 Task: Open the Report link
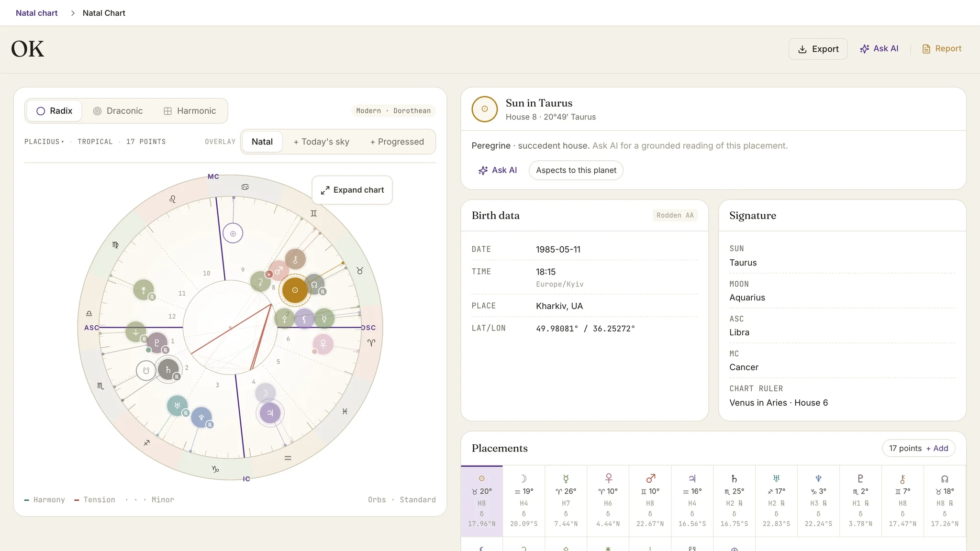(x=941, y=49)
